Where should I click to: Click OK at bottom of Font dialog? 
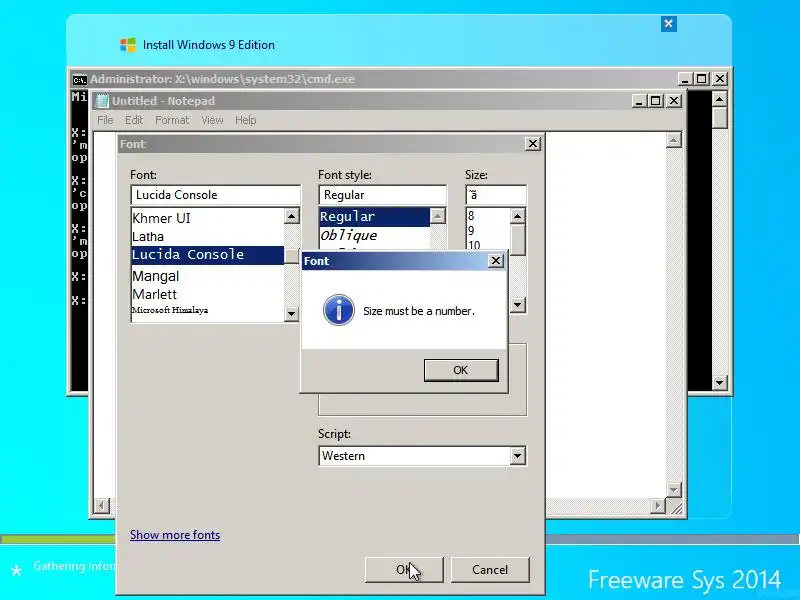point(404,569)
